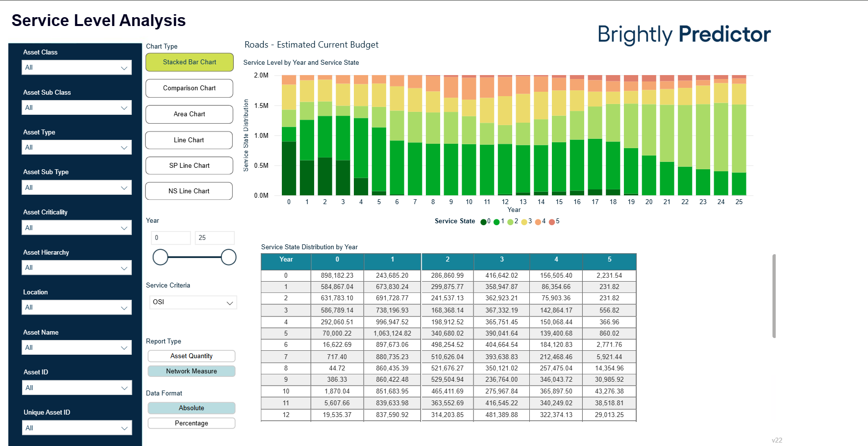
Task: Open the Service Criteria OSI dropdown
Action: coord(193,302)
